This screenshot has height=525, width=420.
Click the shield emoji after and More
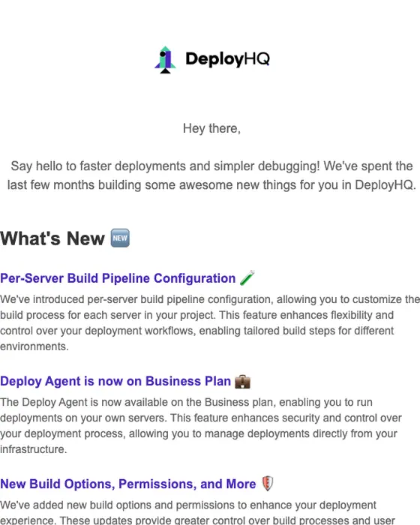click(267, 484)
